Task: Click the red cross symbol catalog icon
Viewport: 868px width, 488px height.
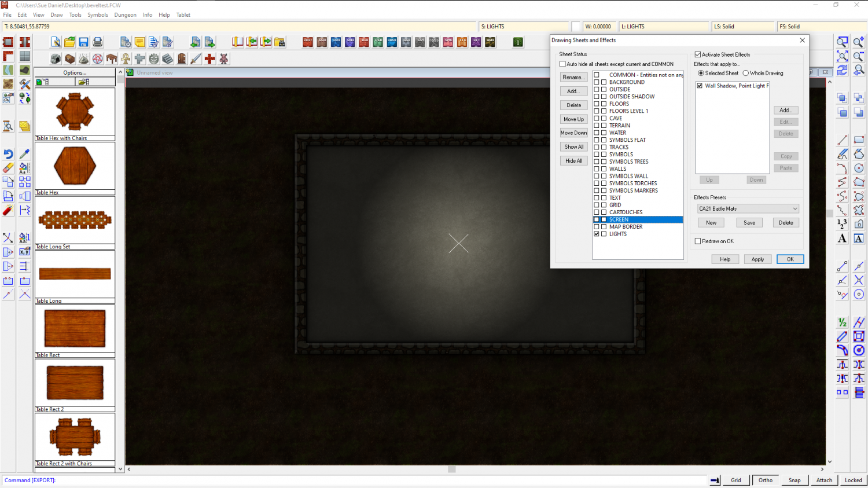Action: [209, 58]
